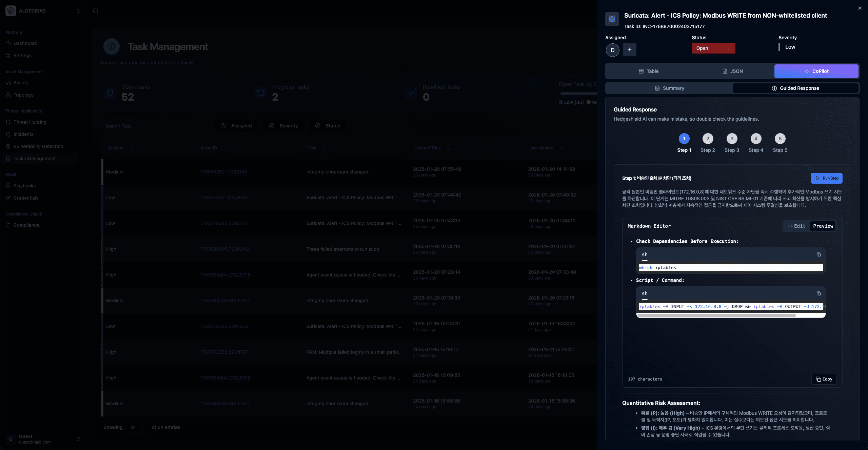This screenshot has height=450, width=868.
Task: Click Copy button under character count
Action: coord(824,379)
